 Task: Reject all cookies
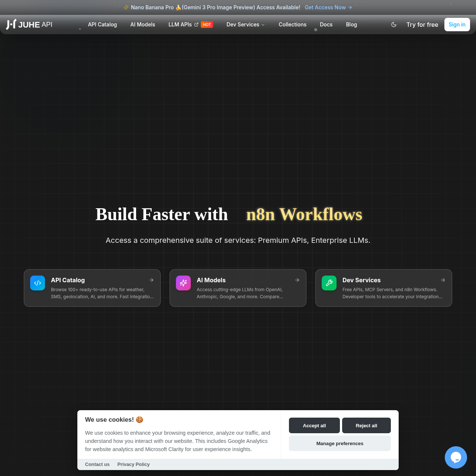pos(366,425)
